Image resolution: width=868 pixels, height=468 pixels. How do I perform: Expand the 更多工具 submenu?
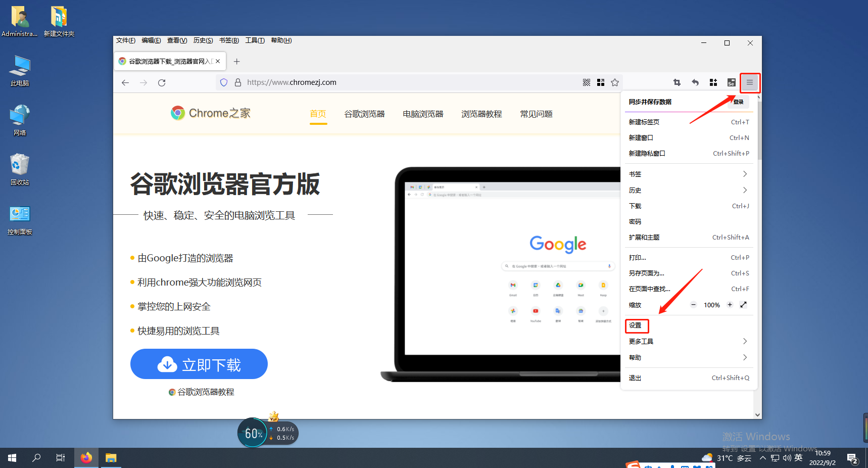[x=688, y=341]
